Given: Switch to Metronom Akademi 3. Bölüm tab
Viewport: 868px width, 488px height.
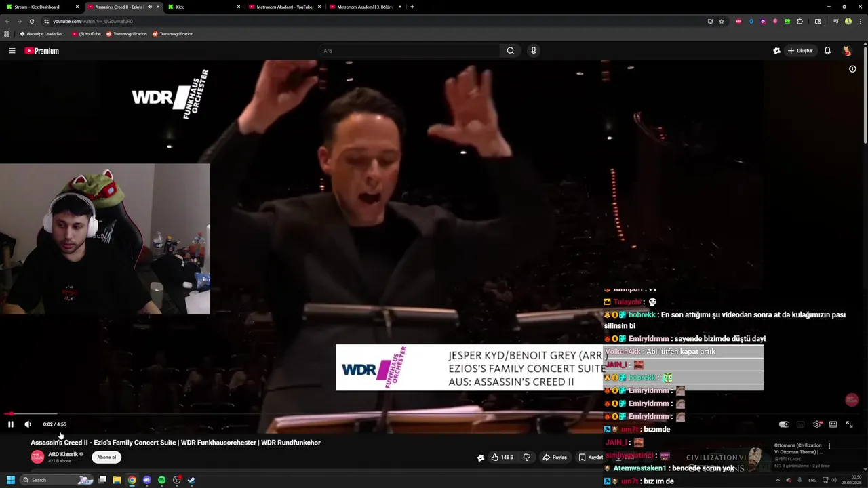Looking at the screenshot, I should tap(365, 7).
